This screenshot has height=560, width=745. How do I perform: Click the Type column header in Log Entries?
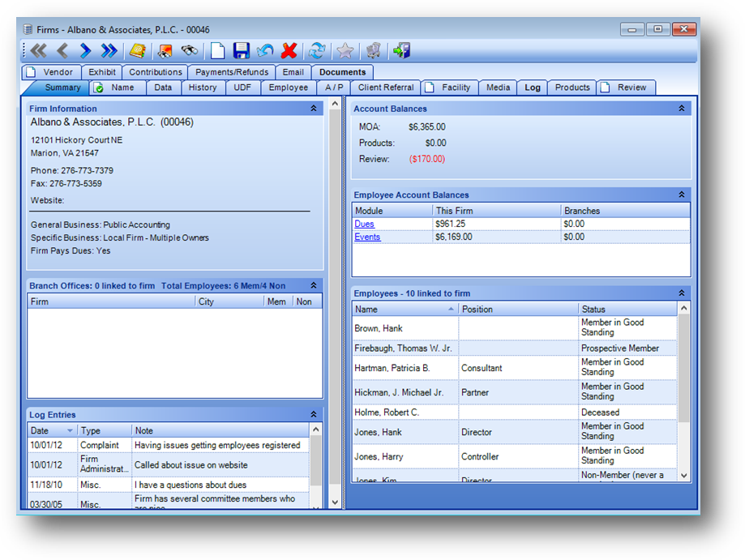(x=105, y=430)
